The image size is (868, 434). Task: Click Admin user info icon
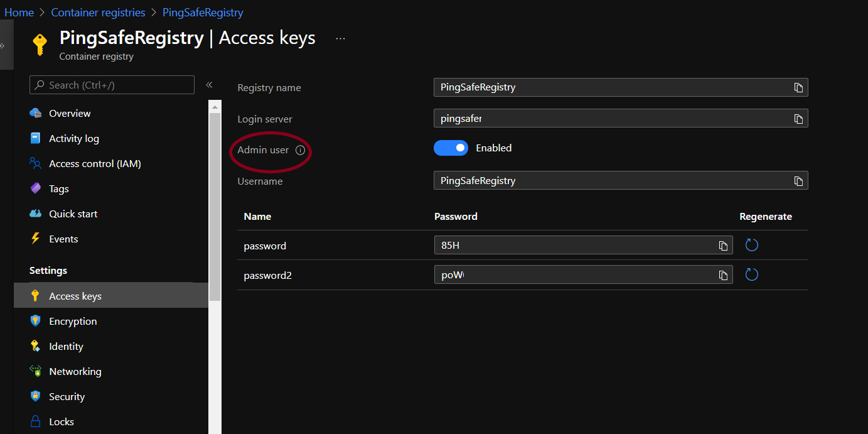(x=300, y=150)
